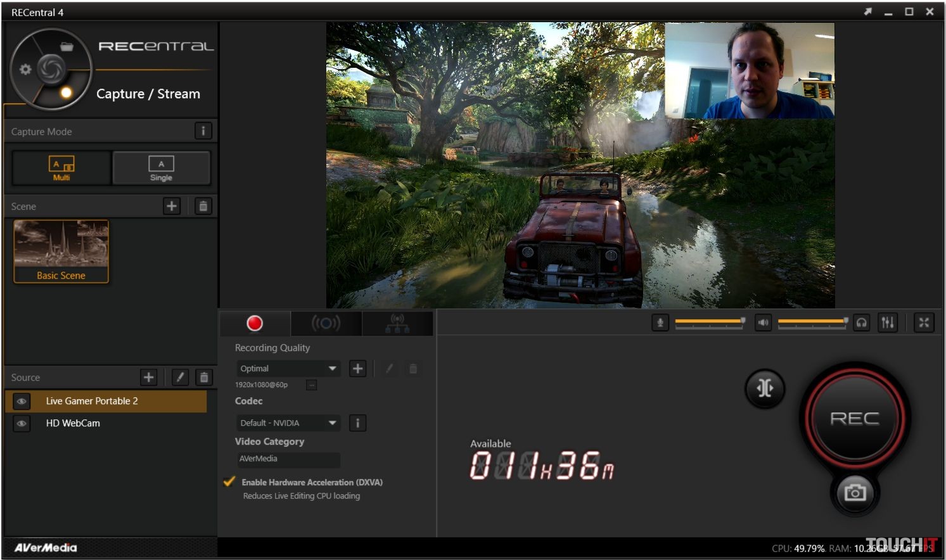Select the Basic Scene thumbnail
This screenshot has height=560, width=946.
tap(61, 251)
